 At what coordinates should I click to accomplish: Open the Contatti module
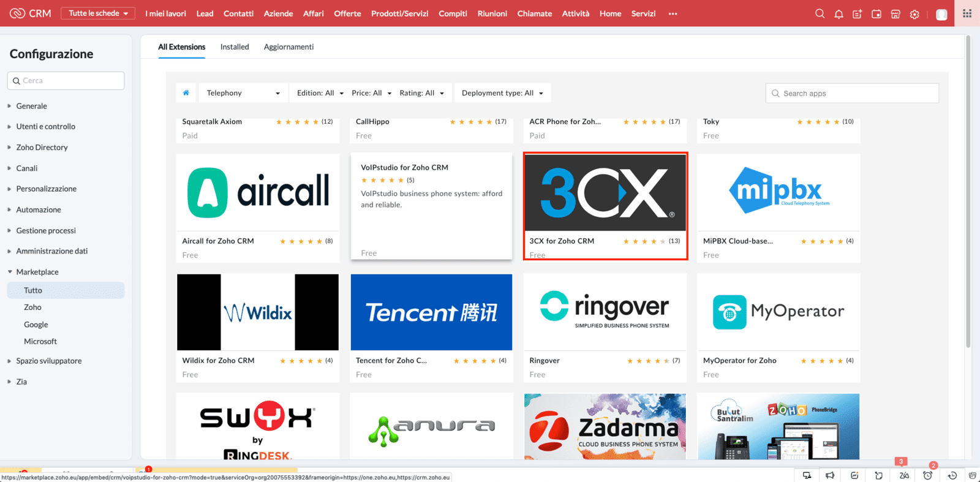click(238, 13)
